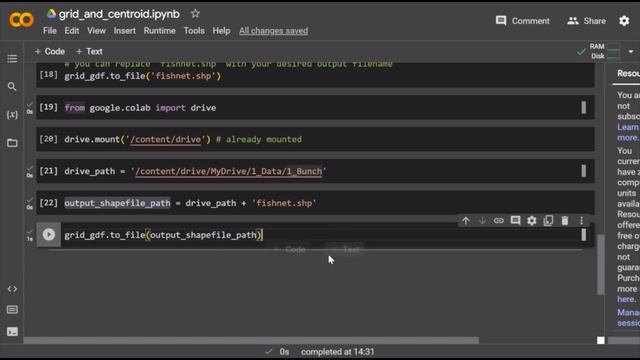The height and width of the screenshot is (360, 640).
Task: Move the selected cell down
Action: point(482,221)
